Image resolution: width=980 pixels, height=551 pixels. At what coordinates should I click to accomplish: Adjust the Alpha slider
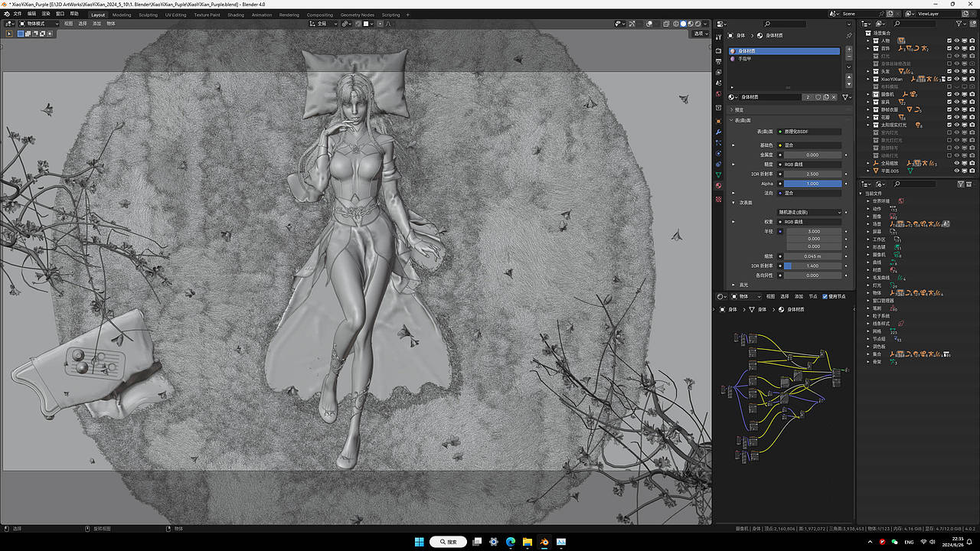(x=812, y=184)
